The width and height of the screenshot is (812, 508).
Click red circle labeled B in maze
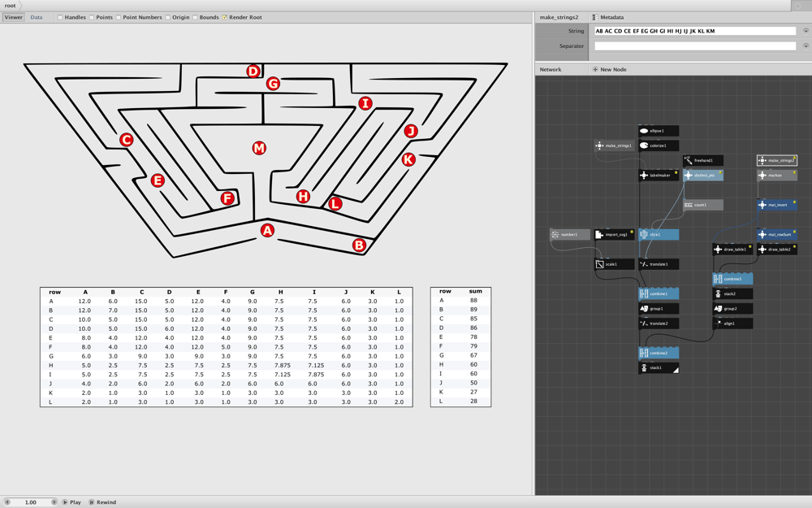pyautogui.click(x=359, y=245)
